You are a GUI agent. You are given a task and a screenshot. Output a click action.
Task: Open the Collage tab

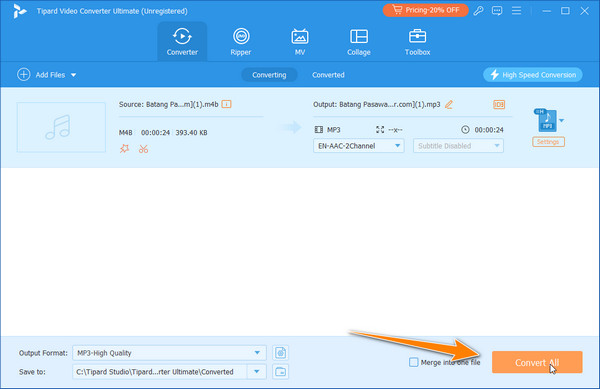click(359, 42)
